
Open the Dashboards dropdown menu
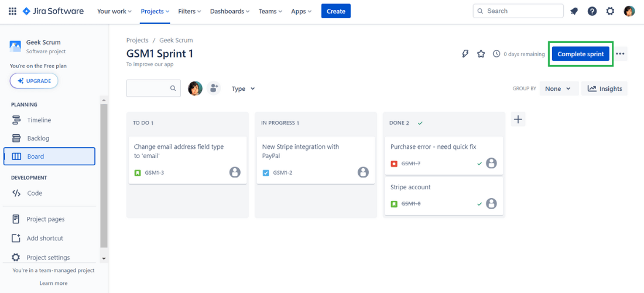click(229, 11)
